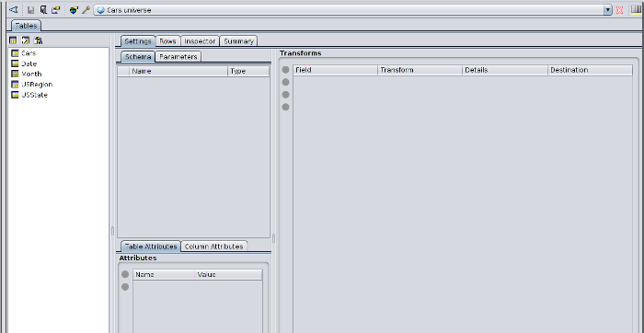Select the Cars universe combo box field
The width and height of the screenshot is (644, 333).
coord(352,10)
